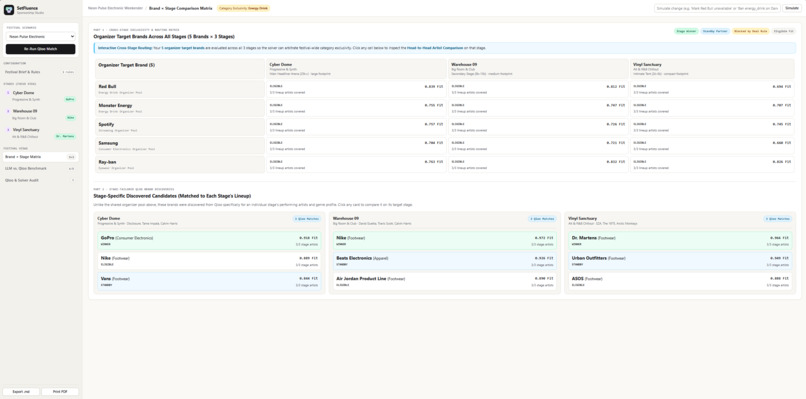The image size is (806, 399).
Task: Click Qloo Matches badge in Warehouse 09 panel
Action: 543,219
